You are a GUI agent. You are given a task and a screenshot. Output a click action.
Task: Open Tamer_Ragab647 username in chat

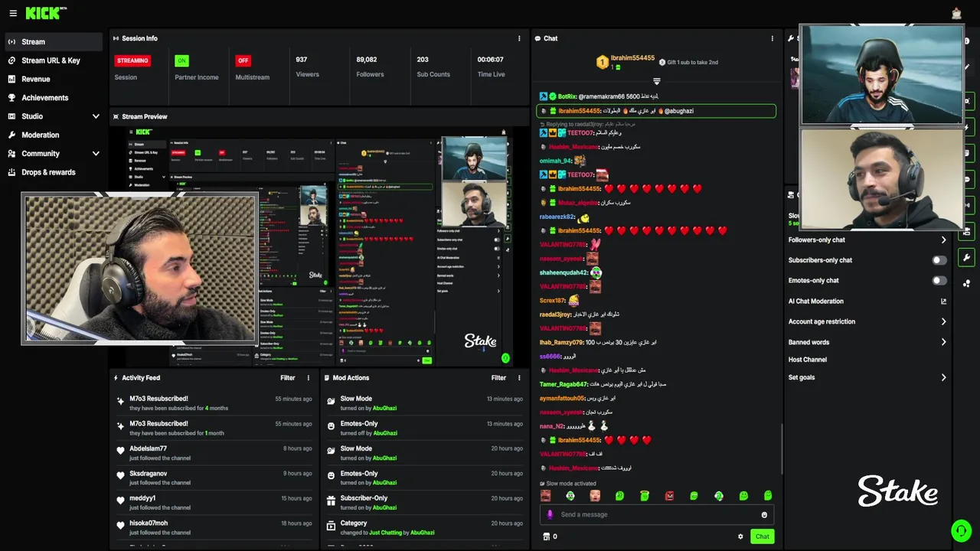[563, 384]
